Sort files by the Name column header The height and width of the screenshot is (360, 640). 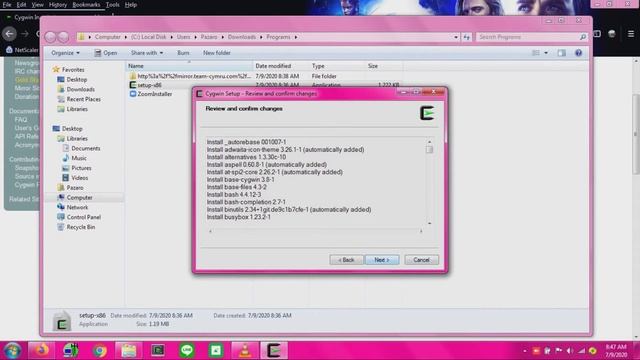189,66
